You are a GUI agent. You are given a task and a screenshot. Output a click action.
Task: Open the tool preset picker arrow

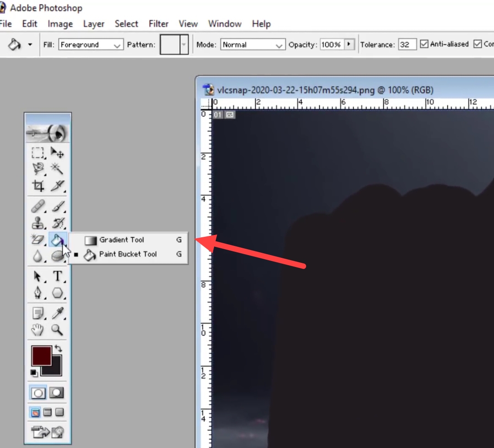30,45
